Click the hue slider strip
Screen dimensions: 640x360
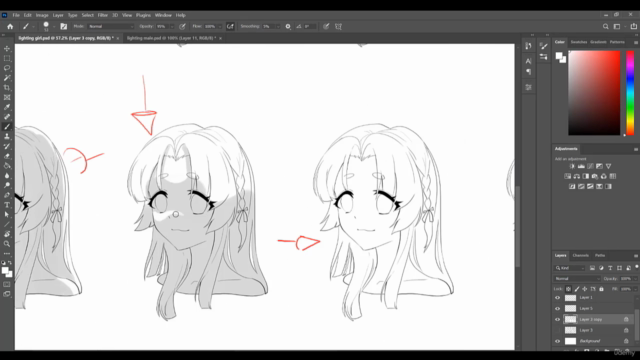coord(630,93)
